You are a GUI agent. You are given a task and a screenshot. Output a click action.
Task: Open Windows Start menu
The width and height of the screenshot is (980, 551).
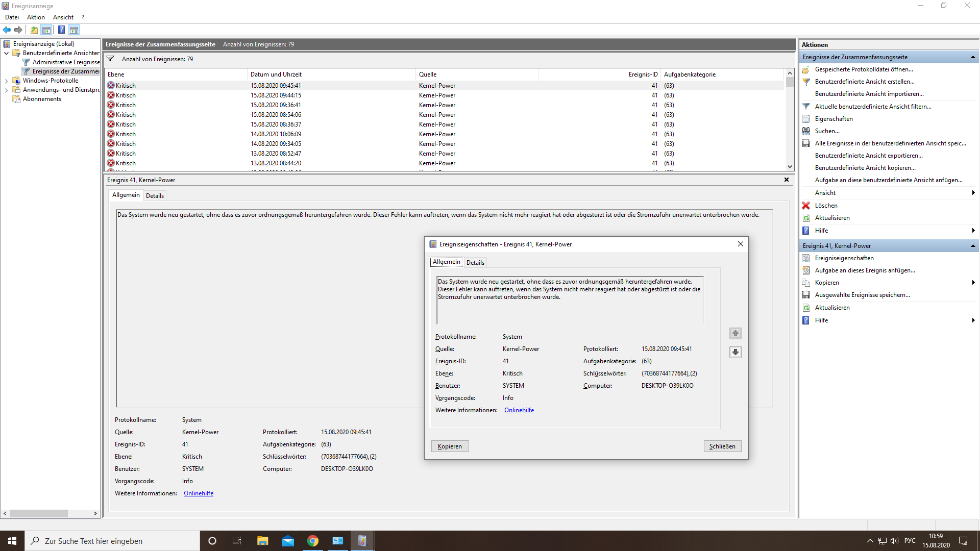[12, 541]
